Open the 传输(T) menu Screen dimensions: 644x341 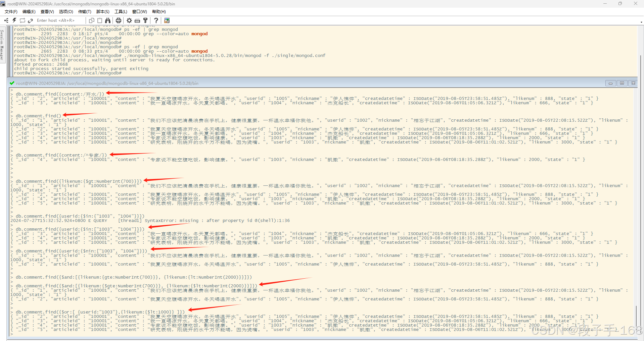[85, 12]
